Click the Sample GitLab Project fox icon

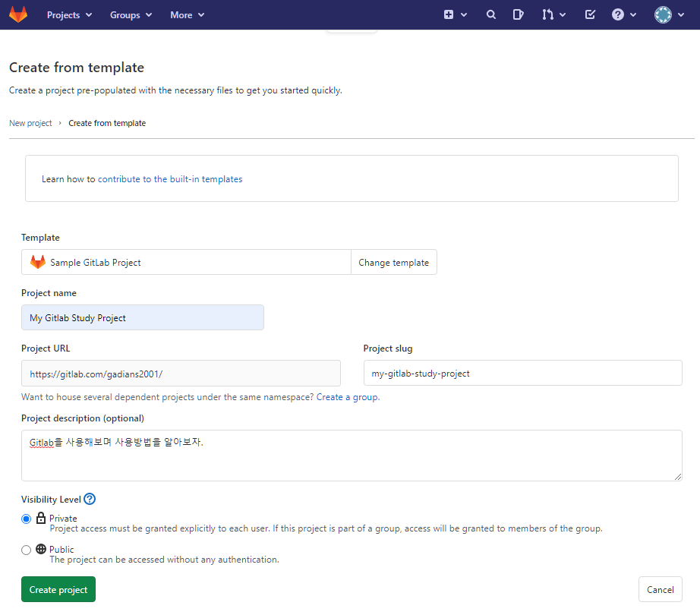tap(38, 262)
